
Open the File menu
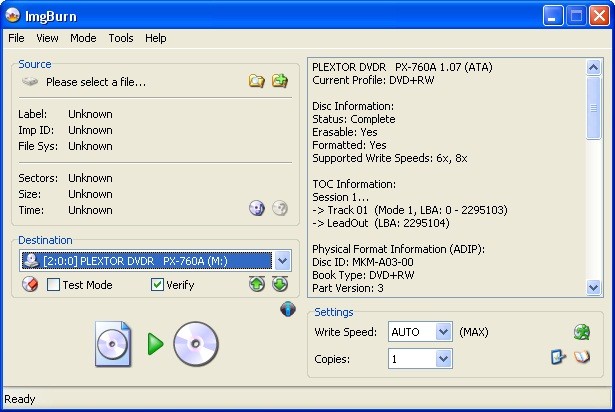click(16, 38)
